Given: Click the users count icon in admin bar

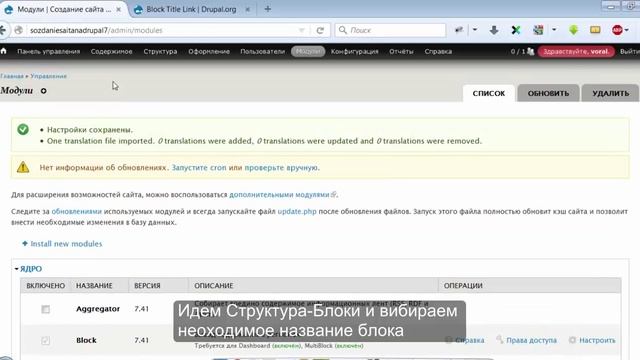Looking at the screenshot, I should 530,51.
